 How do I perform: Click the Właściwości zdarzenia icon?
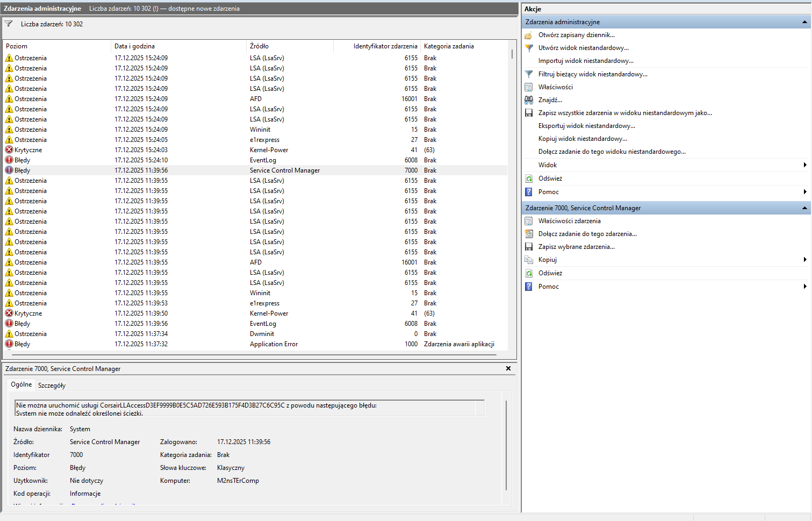(x=529, y=221)
